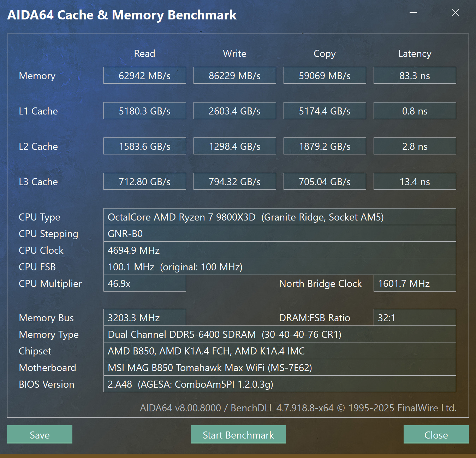
Task: Pick the L2 Cache write value 1298.4 GB/s
Action: [x=235, y=146]
